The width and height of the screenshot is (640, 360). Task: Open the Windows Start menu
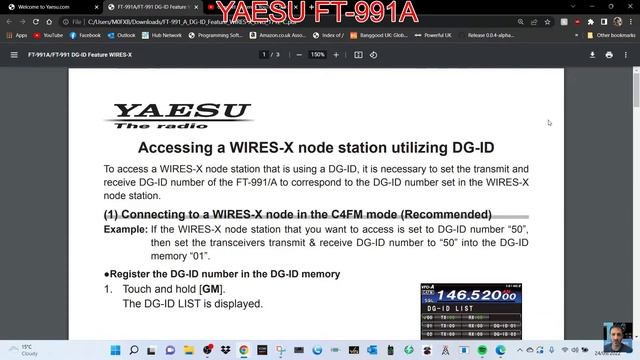coord(116,350)
